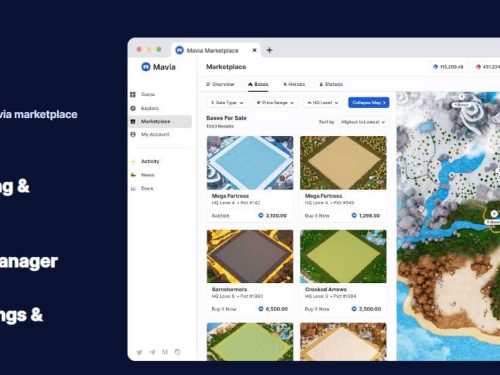Open the Sort by Highest to Lowest dropdown
Viewport: 500px width, 375px height.
click(x=363, y=122)
